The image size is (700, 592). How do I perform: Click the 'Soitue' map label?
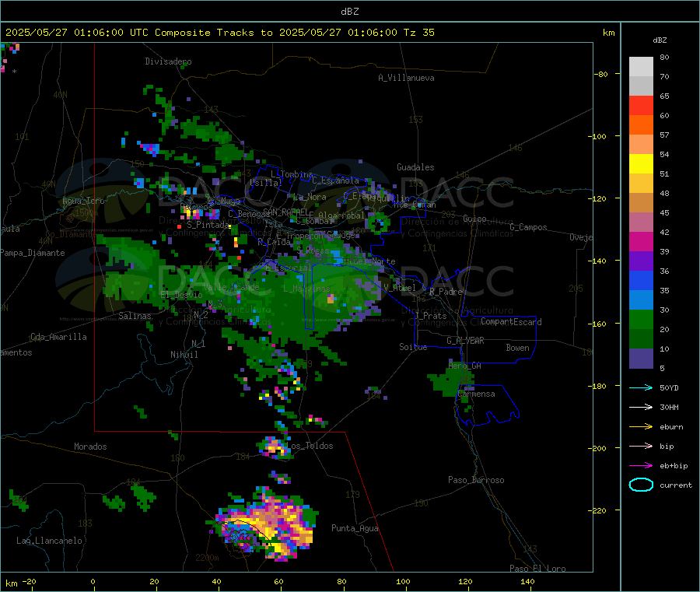coord(413,347)
